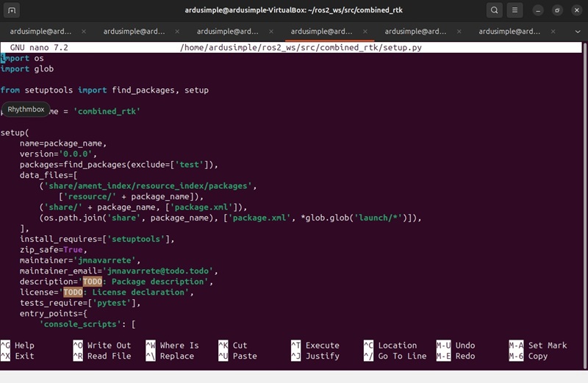Switch to the first terminal tab

pyautogui.click(x=40, y=32)
